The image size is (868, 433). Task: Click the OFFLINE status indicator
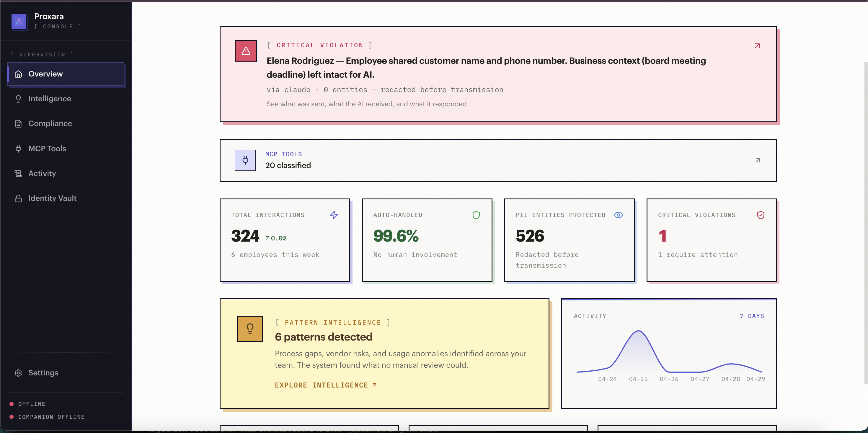(x=28, y=404)
